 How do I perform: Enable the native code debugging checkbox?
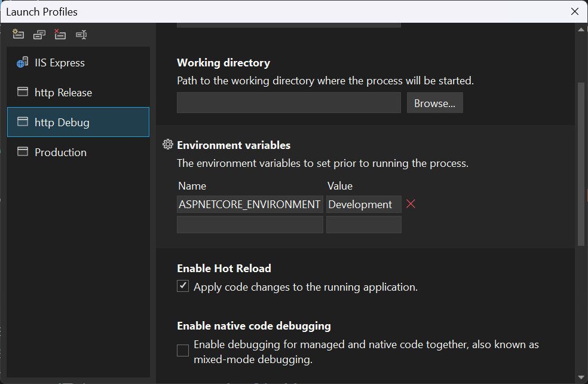pyautogui.click(x=183, y=351)
